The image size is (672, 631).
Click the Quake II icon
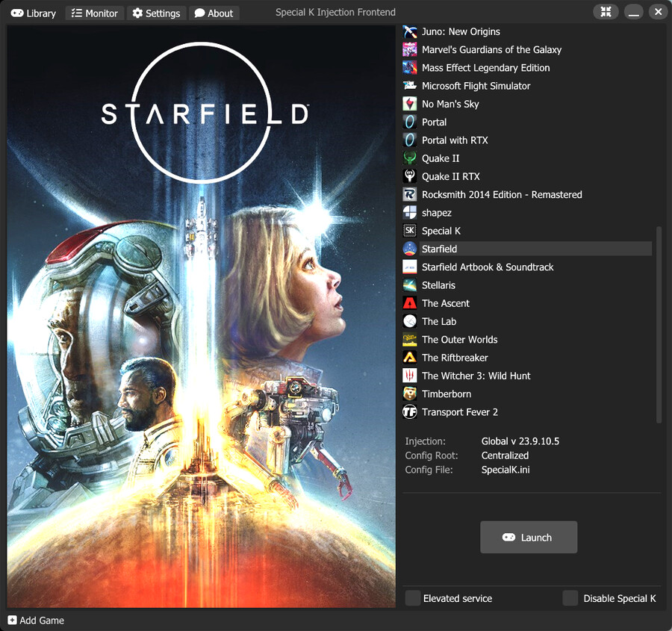point(410,158)
